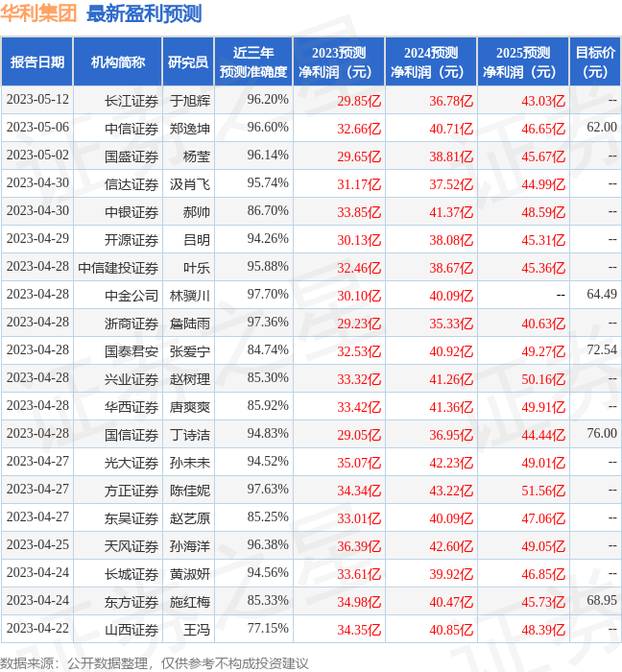Click the 97.70% accuracy value
The width and height of the screenshot is (622, 672).
[x=268, y=295]
